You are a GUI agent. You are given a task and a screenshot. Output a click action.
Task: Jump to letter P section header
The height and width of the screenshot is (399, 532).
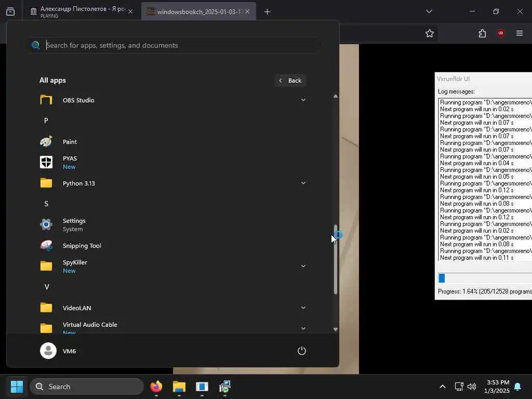tap(46, 121)
